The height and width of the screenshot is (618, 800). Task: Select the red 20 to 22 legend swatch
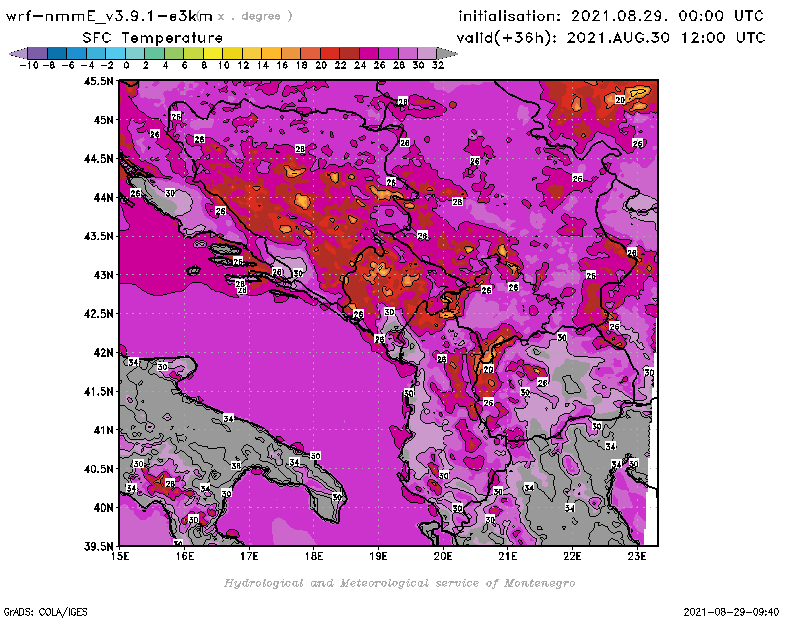pyautogui.click(x=330, y=54)
